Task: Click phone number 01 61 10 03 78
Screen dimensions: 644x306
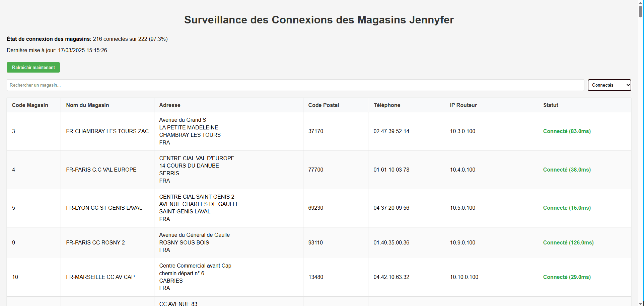Action: tap(391, 170)
